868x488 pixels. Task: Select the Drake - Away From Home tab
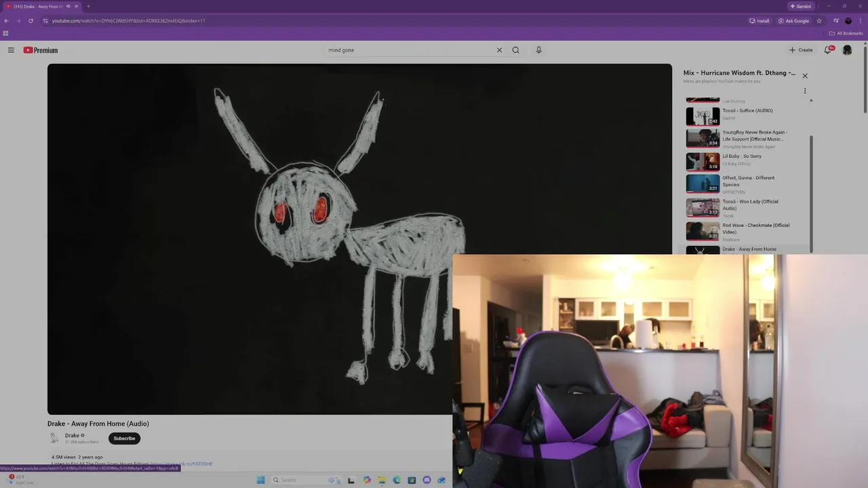pyautogui.click(x=41, y=6)
